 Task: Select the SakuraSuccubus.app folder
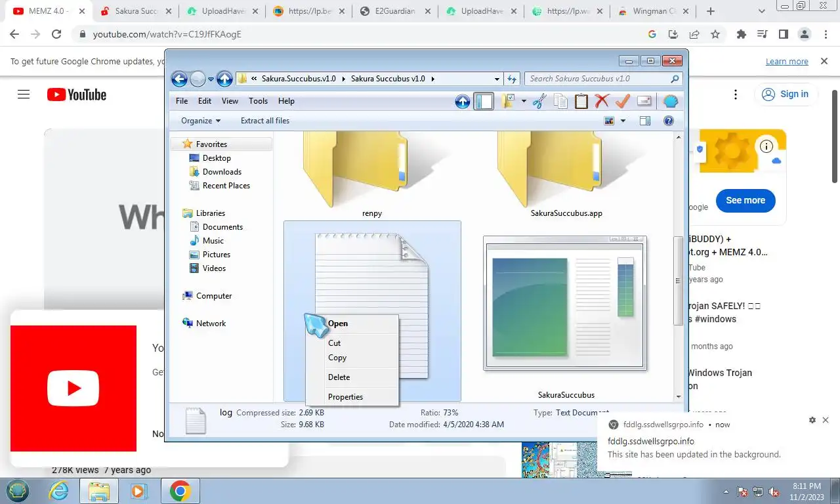(x=566, y=175)
